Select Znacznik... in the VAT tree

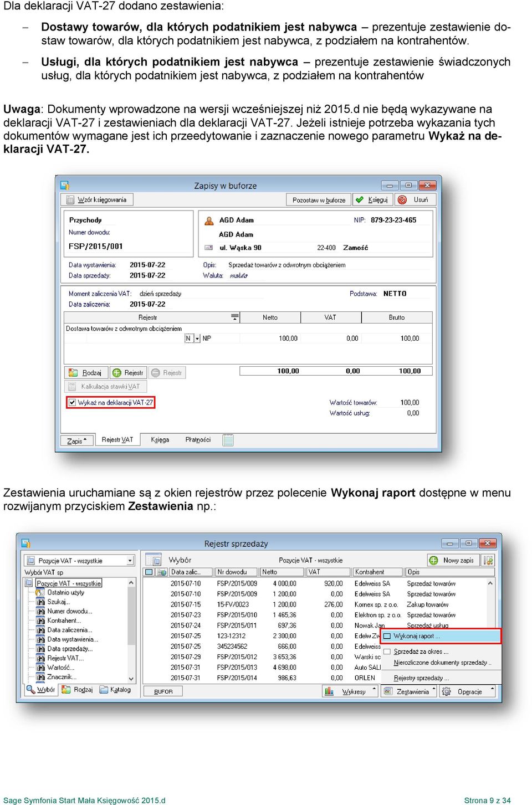tap(62, 677)
